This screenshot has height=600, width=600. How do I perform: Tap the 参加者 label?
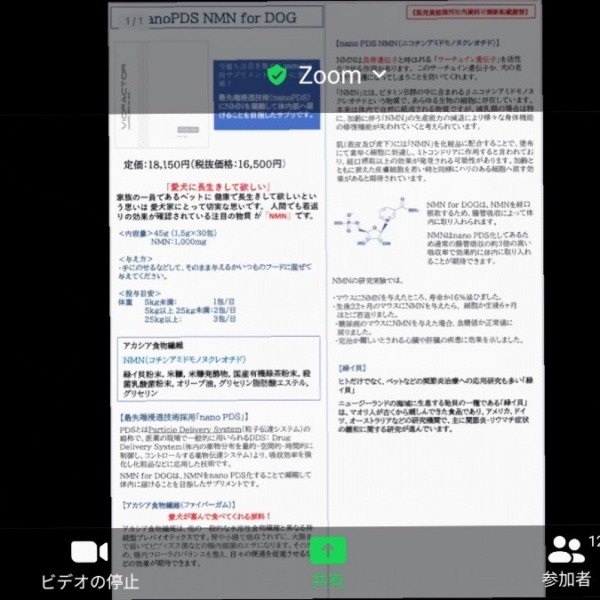tap(566, 579)
